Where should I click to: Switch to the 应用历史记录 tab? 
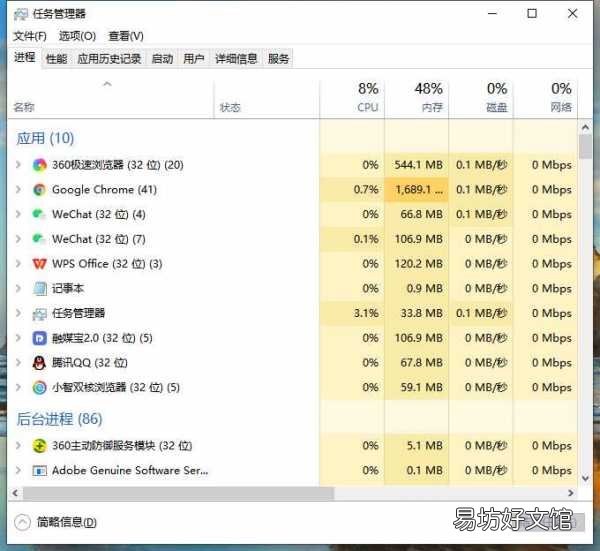coord(109,59)
